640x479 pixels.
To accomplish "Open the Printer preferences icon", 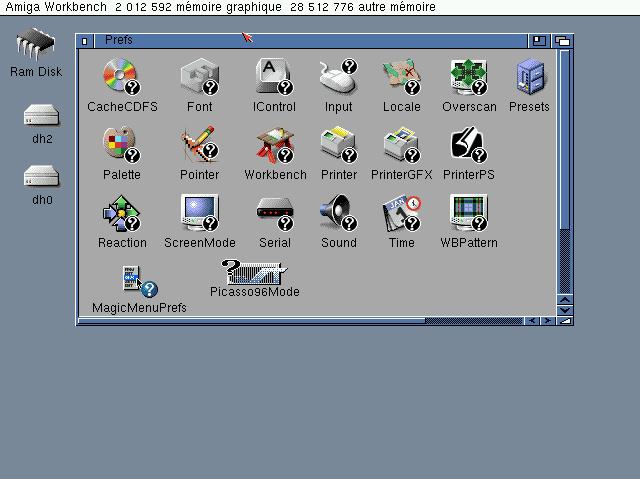I will 338,144.
